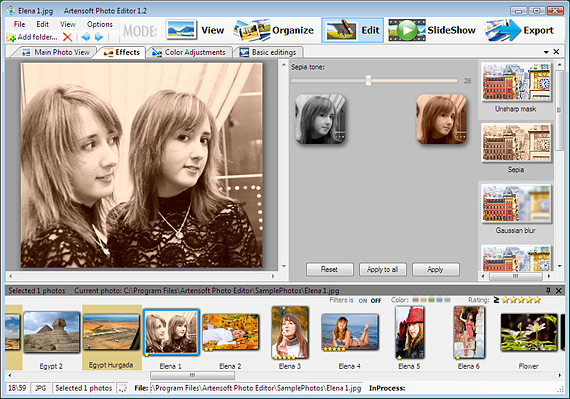Click the Apply to all button
570x399 pixels.
382,270
